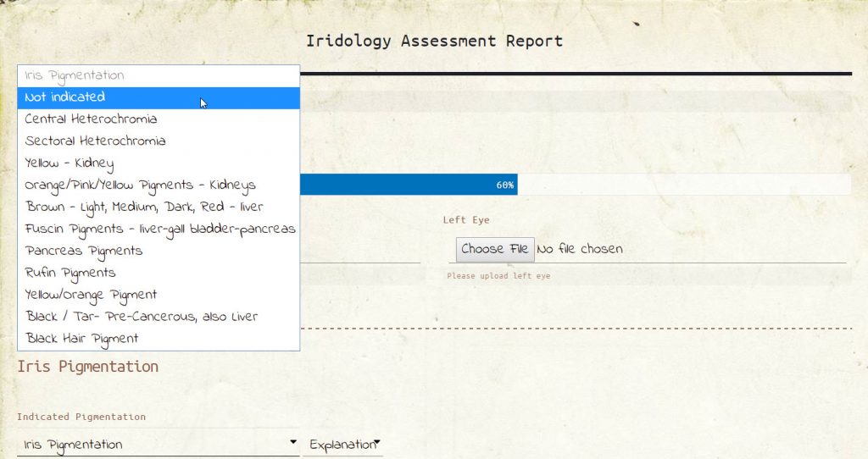Click the 'No file chosen' text
Screen dimensions: 868x459
tap(580, 250)
